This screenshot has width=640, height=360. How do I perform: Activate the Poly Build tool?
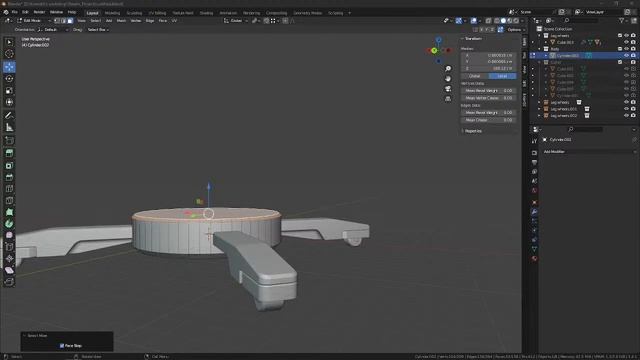click(x=9, y=212)
